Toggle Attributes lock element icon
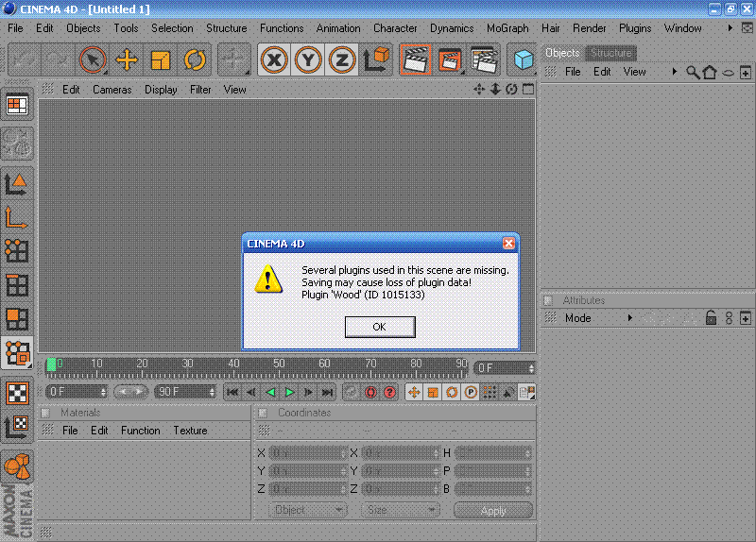This screenshot has width=756, height=542. point(711,318)
